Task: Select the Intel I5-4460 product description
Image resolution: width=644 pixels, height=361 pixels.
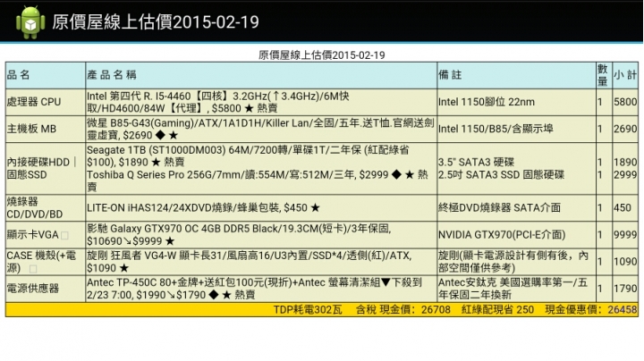Action: (x=218, y=102)
